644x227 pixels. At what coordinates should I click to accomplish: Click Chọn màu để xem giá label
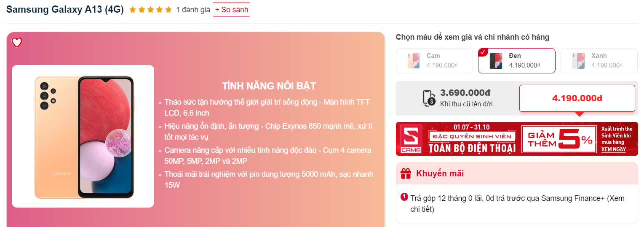coord(473,37)
